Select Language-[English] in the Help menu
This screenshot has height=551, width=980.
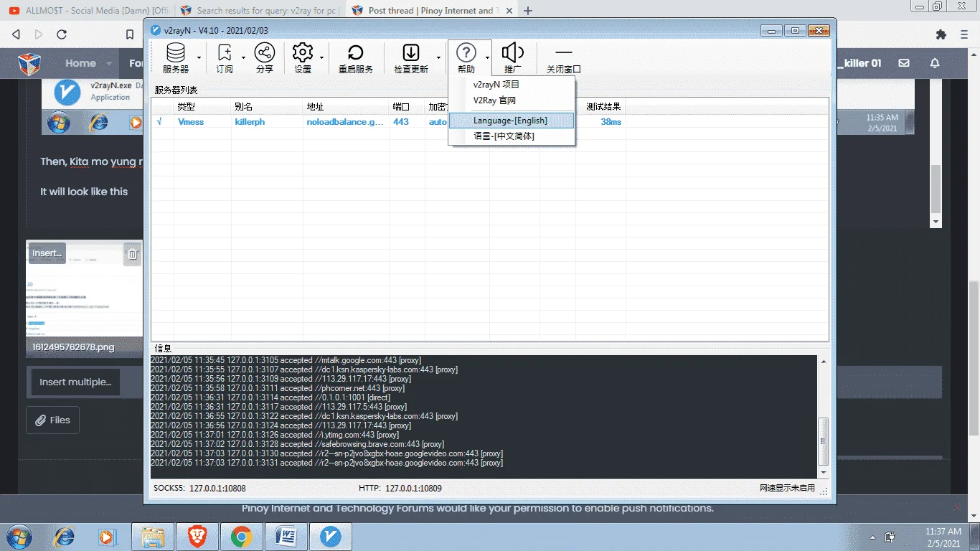pyautogui.click(x=512, y=121)
